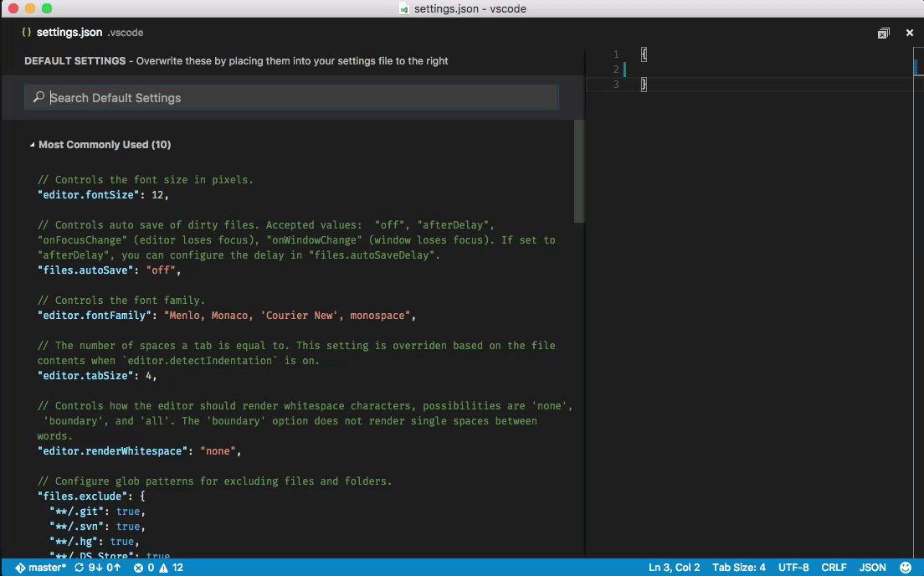
Task: Click the search magnifier in Search Default Settings
Action: pyautogui.click(x=38, y=97)
